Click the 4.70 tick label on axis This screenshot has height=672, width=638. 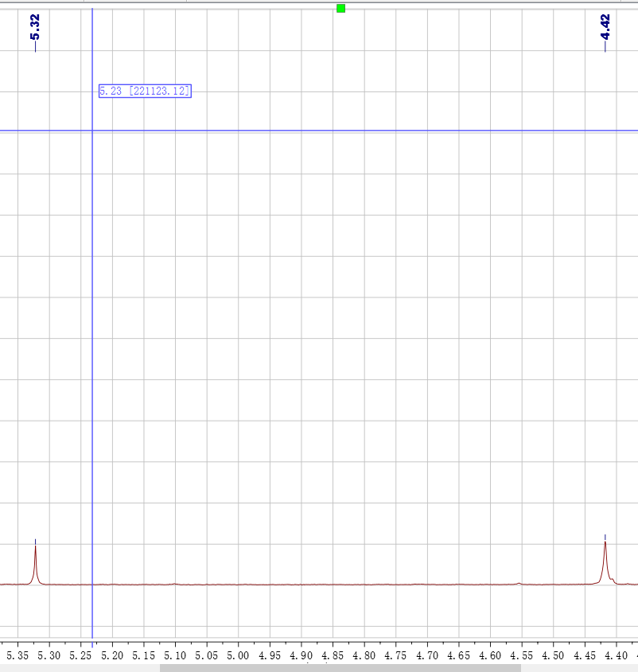[x=427, y=656]
